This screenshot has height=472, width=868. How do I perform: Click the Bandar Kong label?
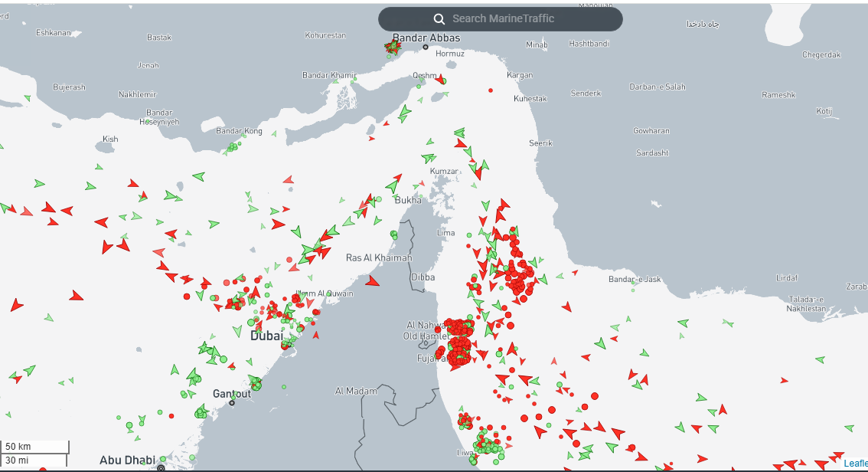pyautogui.click(x=239, y=131)
